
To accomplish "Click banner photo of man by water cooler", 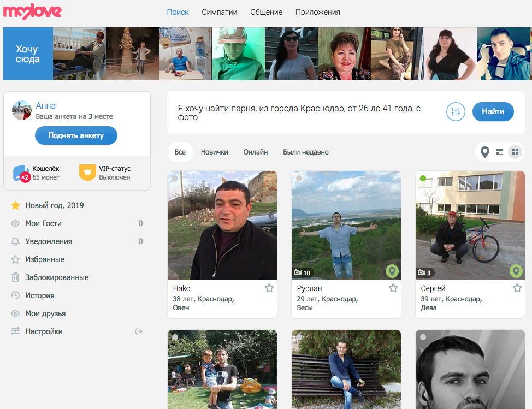I will 185,54.
